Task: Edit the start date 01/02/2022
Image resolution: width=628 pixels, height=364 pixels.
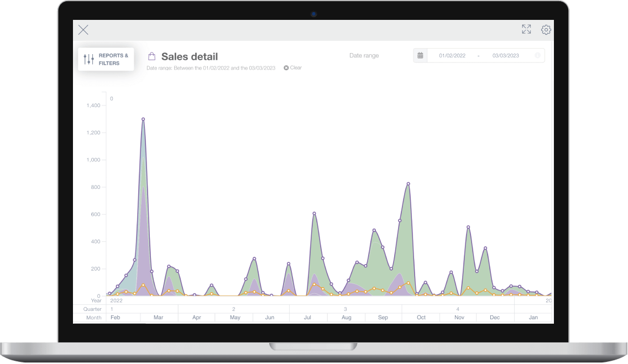Action: (452, 55)
